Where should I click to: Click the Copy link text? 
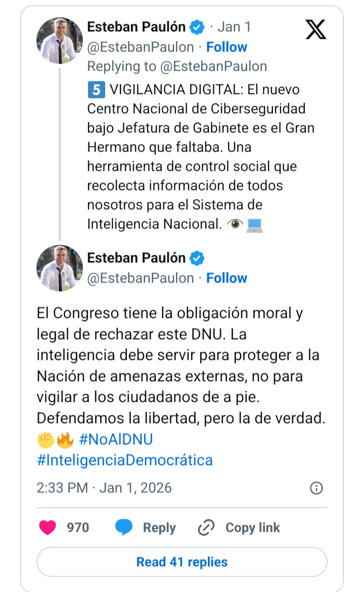pyautogui.click(x=252, y=528)
